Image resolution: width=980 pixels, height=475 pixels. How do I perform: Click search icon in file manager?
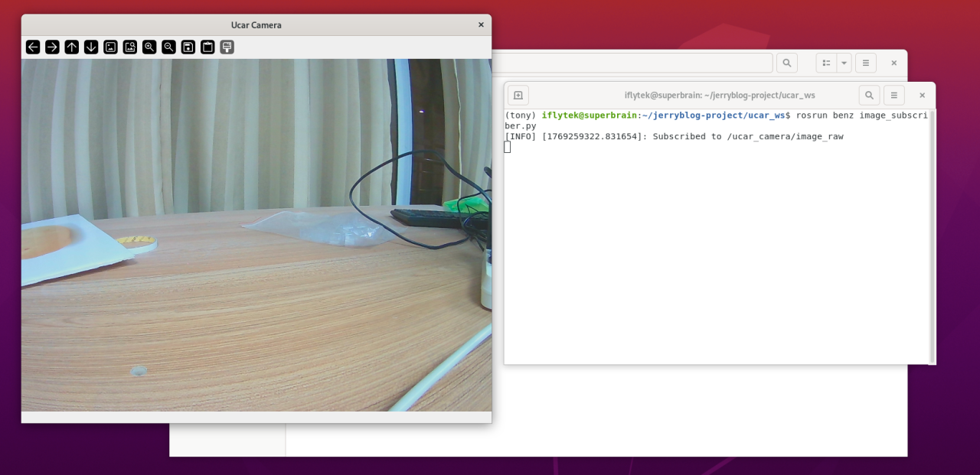pyautogui.click(x=786, y=63)
